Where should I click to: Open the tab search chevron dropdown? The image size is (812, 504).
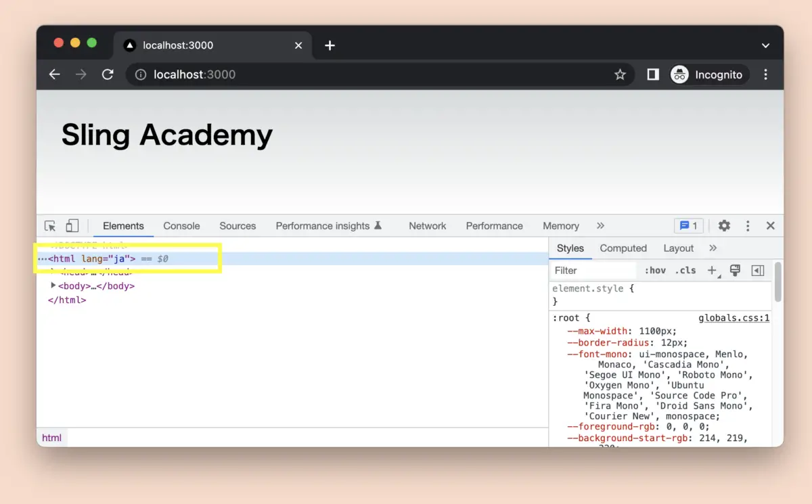[765, 45]
